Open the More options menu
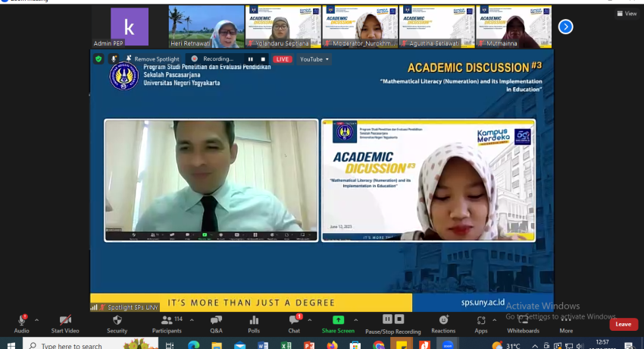Image resolution: width=644 pixels, height=349 pixels. tap(566, 324)
